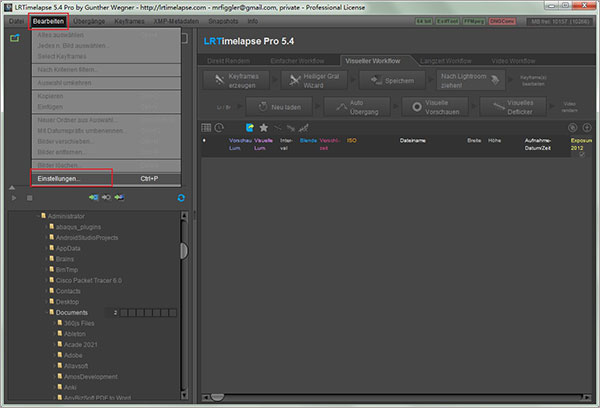Screen dimensions: 600x408
Task: Expand the Documents folder in tree
Action: [49, 313]
